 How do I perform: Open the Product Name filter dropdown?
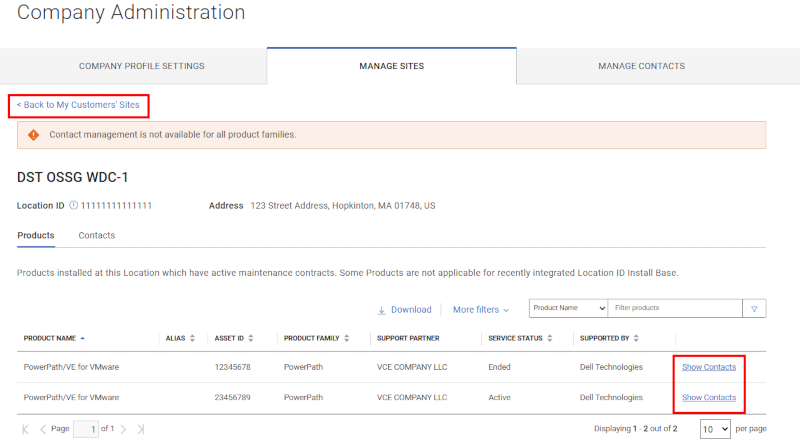(x=568, y=308)
